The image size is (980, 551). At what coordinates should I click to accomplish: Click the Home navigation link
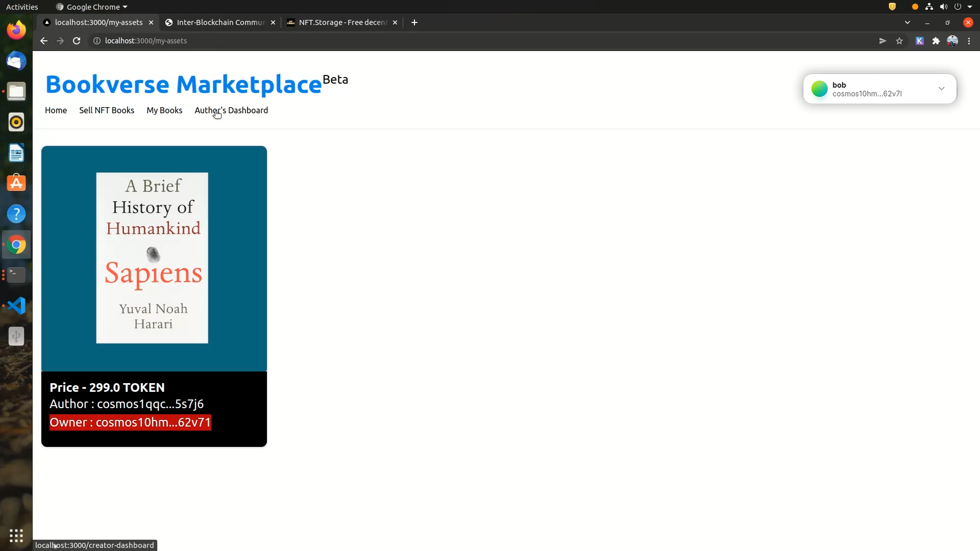[56, 111]
